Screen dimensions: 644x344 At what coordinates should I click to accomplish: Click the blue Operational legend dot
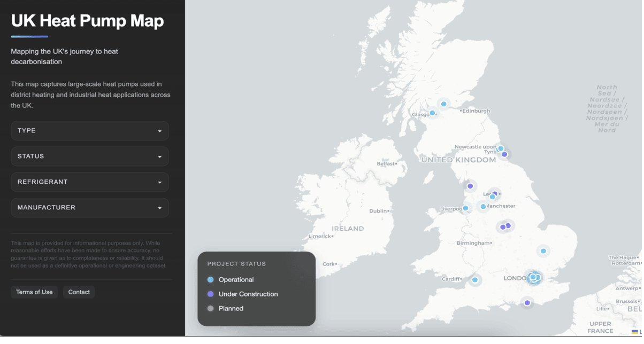(210, 280)
